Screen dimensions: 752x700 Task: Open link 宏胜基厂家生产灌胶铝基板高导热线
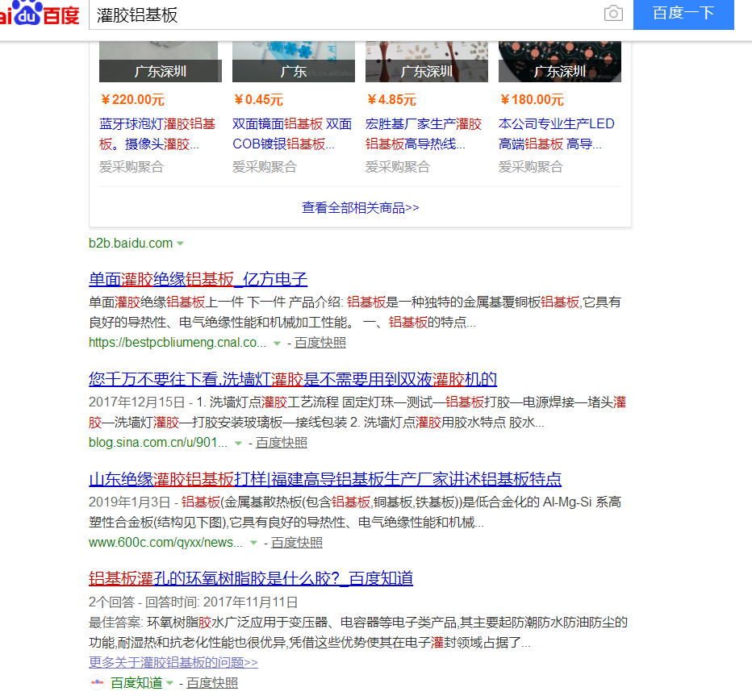[x=424, y=134]
